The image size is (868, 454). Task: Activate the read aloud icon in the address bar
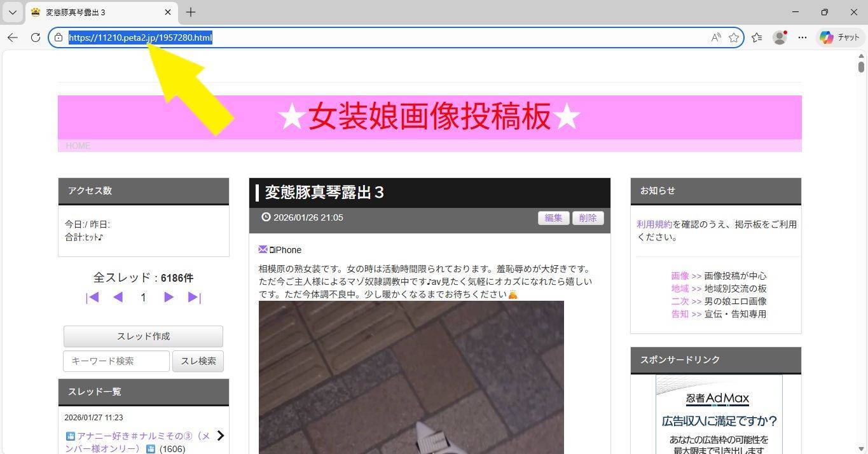coord(716,38)
